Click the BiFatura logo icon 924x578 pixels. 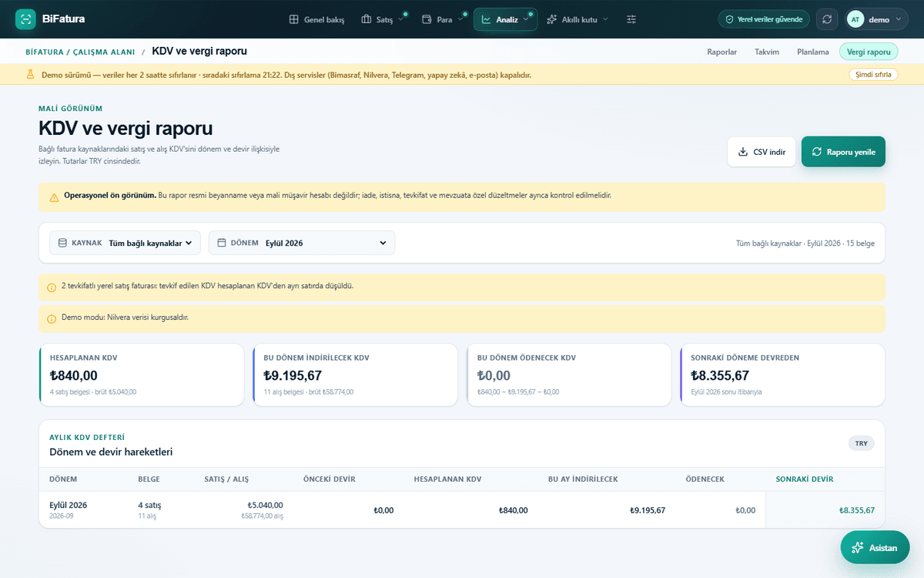(x=25, y=19)
